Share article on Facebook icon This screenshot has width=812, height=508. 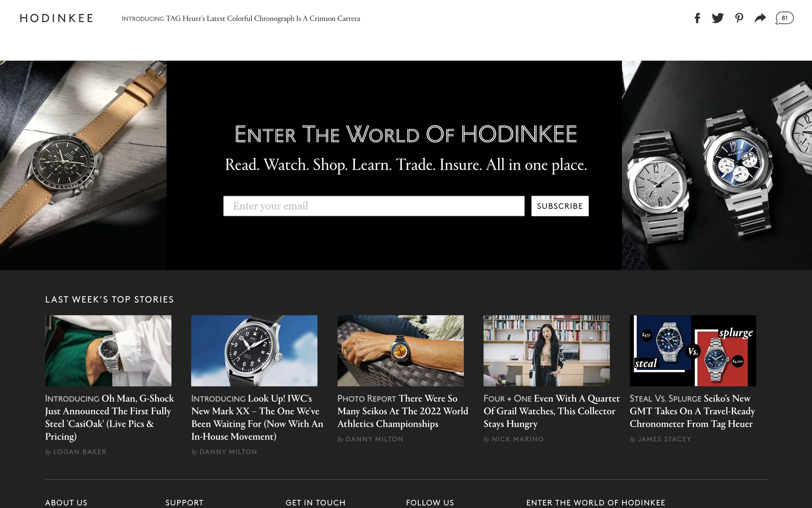click(x=697, y=18)
